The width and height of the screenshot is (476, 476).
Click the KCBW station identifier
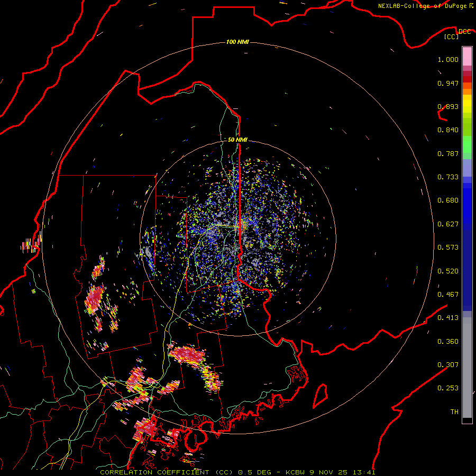click(x=296, y=472)
